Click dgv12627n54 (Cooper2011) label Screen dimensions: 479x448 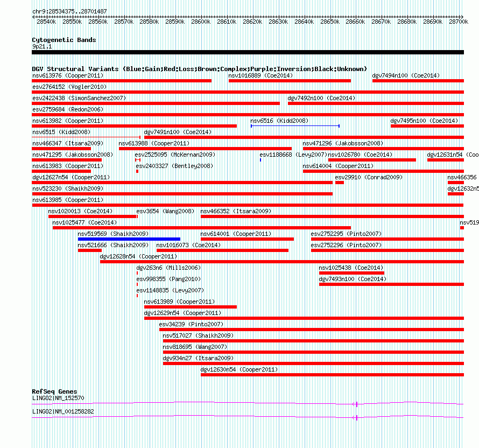tap(71, 177)
